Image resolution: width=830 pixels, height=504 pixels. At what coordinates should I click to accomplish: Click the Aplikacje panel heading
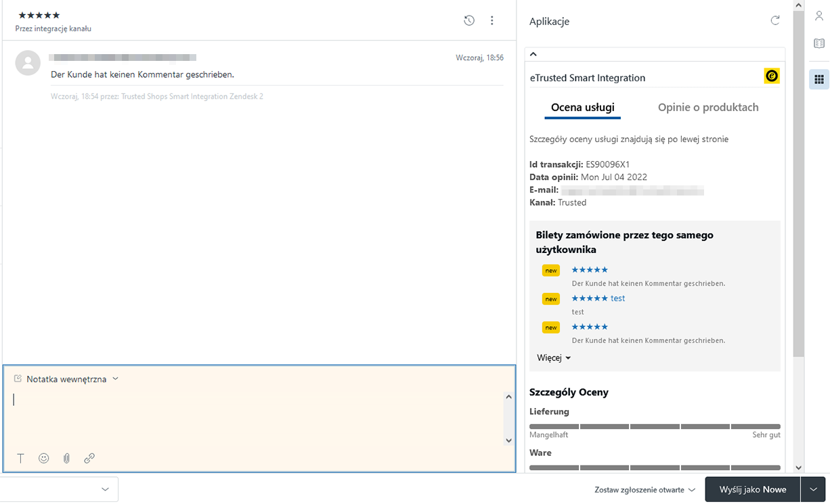[549, 22]
